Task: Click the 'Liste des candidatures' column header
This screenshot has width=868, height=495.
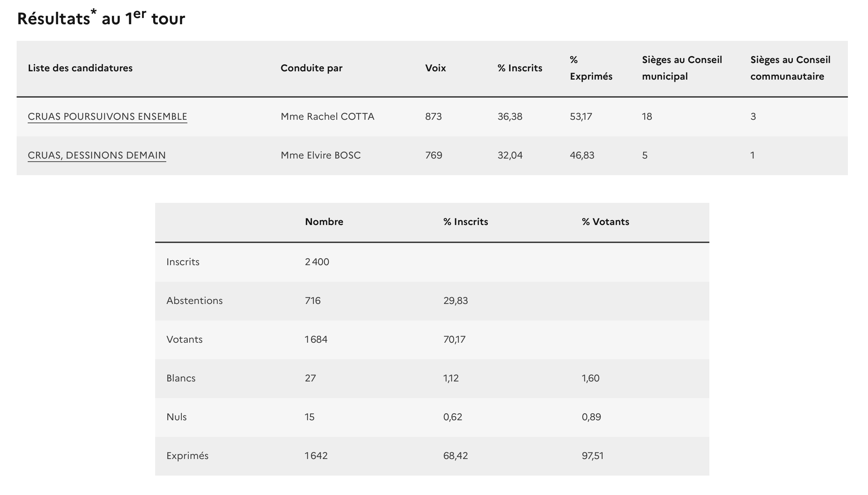Action: click(x=80, y=68)
